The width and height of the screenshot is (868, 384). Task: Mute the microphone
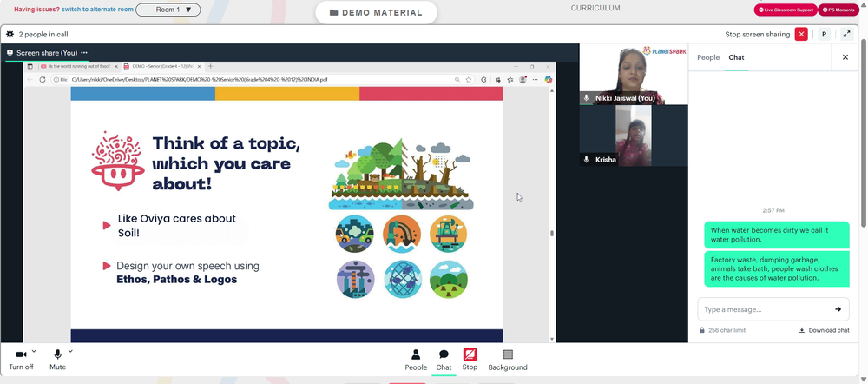click(x=57, y=359)
